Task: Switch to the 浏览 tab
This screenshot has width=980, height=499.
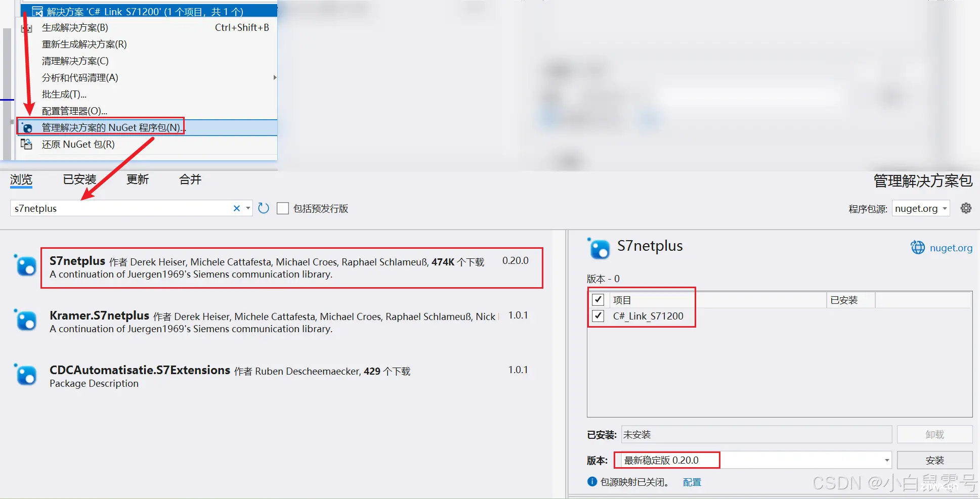Action: click(21, 179)
